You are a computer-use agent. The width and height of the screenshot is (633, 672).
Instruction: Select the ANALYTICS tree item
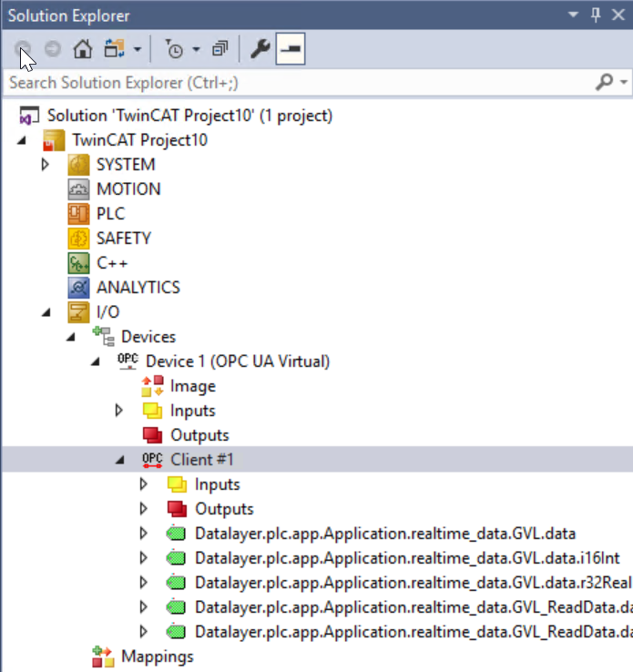(138, 288)
